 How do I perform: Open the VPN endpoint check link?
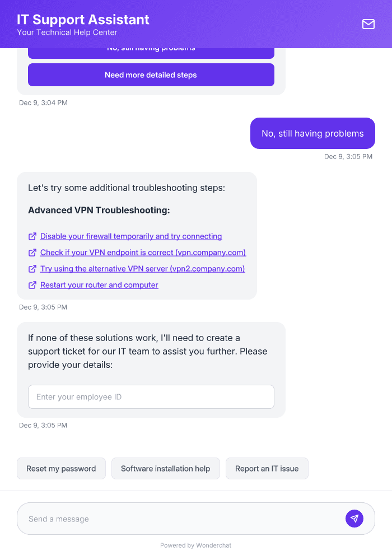143,252
